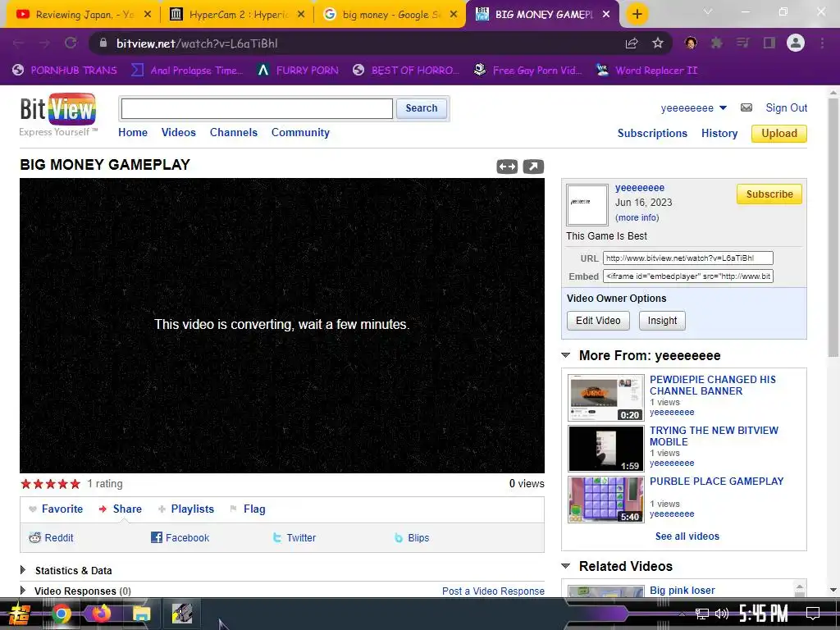Screen dimensions: 840x630
Task: Flag this video
Action: pyautogui.click(x=248, y=509)
